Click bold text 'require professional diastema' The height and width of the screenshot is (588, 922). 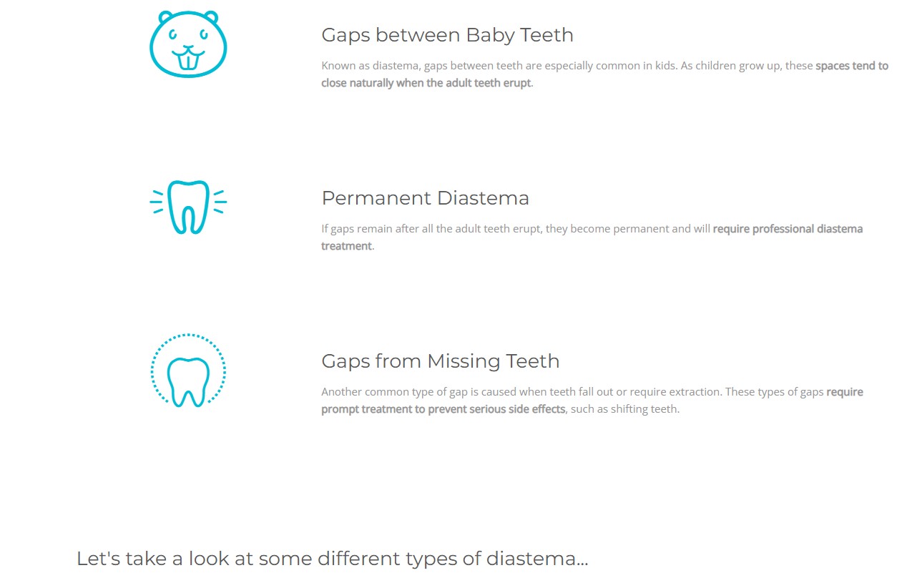[788, 229]
